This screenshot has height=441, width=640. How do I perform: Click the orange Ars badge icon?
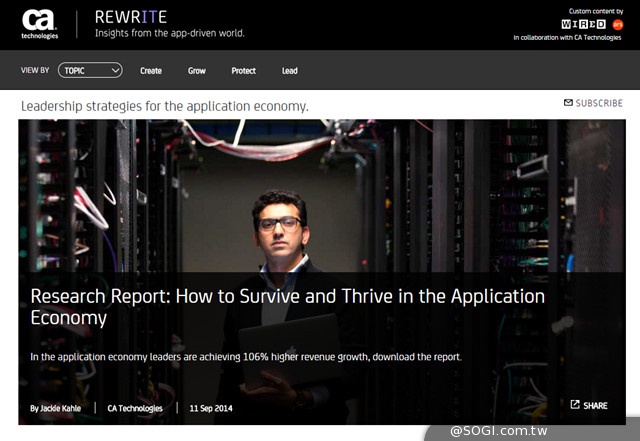pos(616,23)
